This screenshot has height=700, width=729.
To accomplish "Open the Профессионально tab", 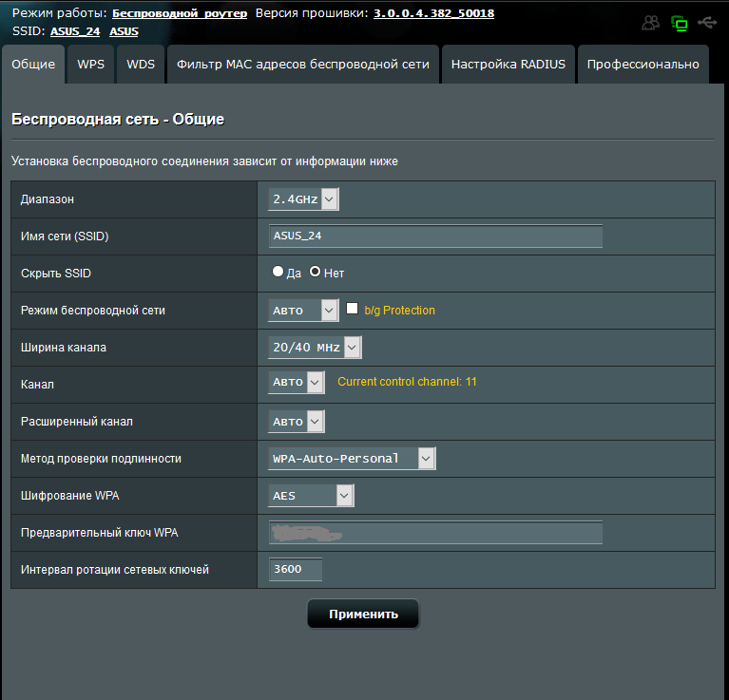I will click(x=643, y=64).
